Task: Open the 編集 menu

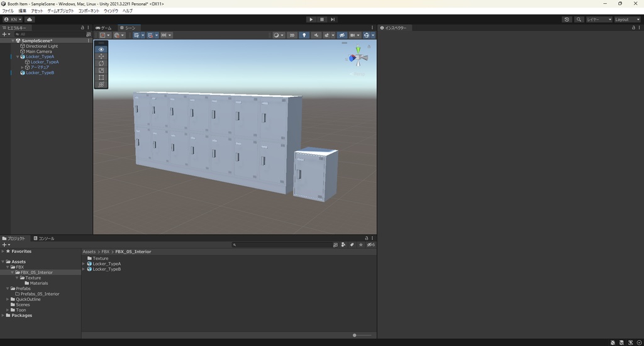Action: click(x=22, y=11)
